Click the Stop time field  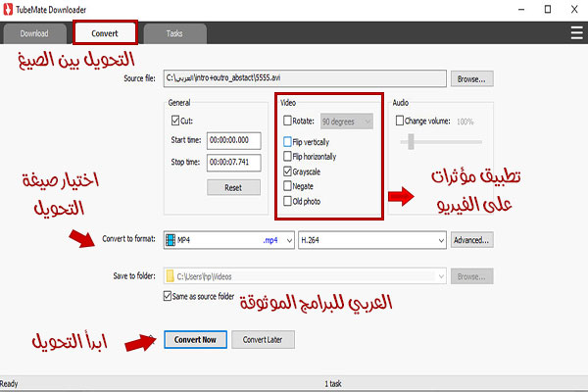click(x=233, y=163)
